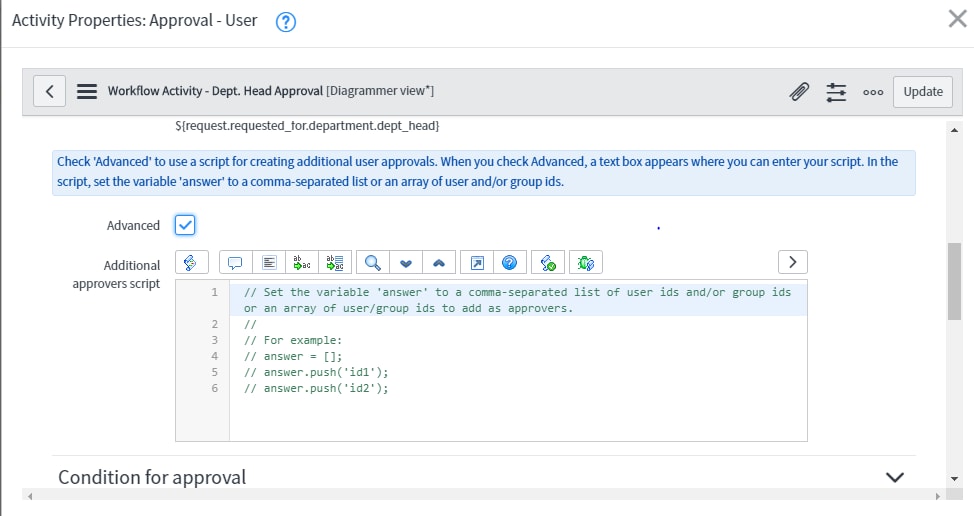The width and height of the screenshot is (974, 516).
Task: Search in script with magnifier icon
Action: (x=373, y=263)
